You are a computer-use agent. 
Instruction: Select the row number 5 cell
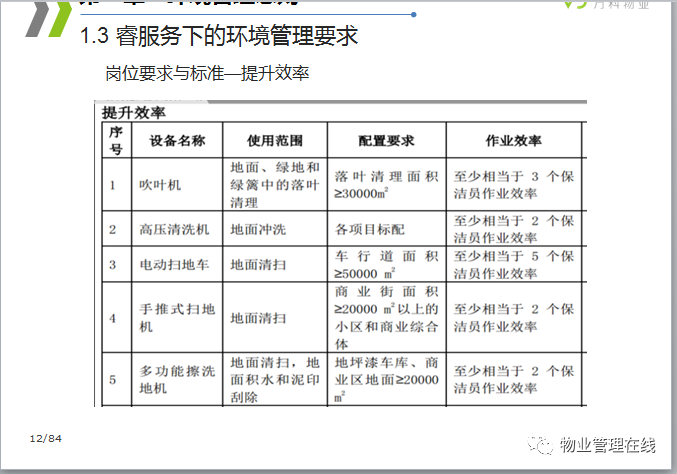(116, 379)
